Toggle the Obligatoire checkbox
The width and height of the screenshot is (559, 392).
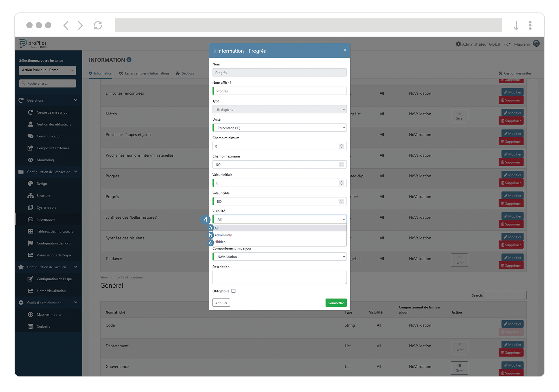(233, 291)
